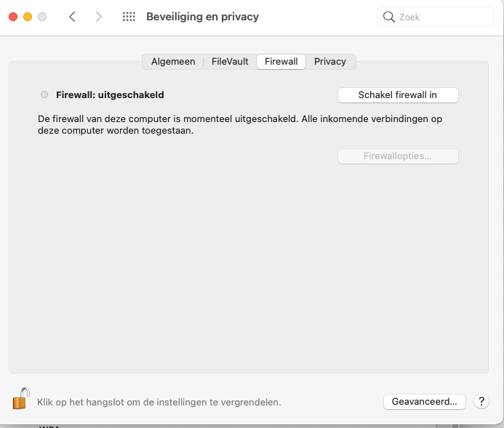Open help with the question mark button
The width and height of the screenshot is (504, 428).
tap(481, 401)
